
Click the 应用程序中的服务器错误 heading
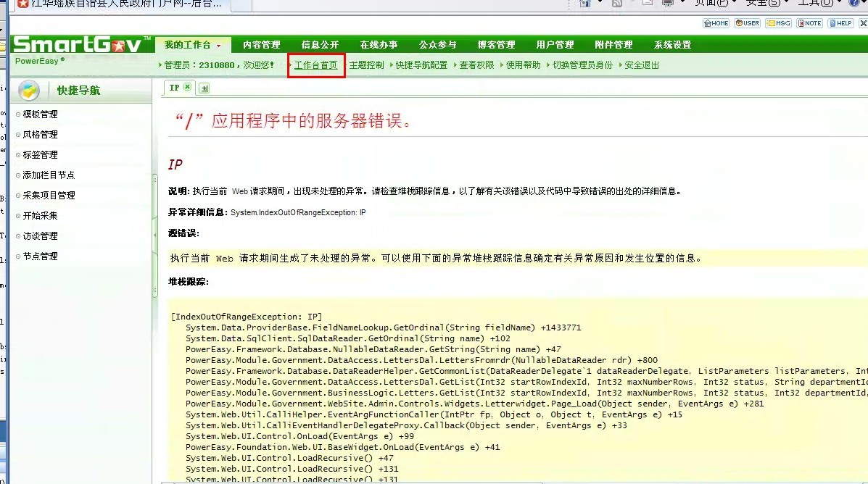coord(294,120)
